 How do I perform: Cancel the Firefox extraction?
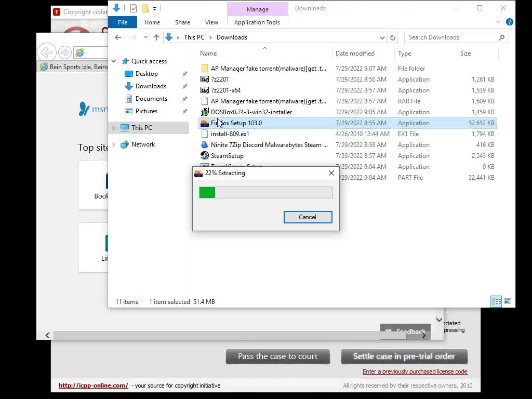pos(308,217)
